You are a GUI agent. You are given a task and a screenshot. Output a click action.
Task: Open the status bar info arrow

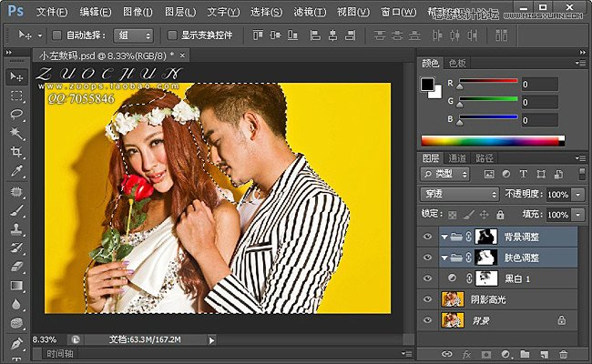point(211,340)
